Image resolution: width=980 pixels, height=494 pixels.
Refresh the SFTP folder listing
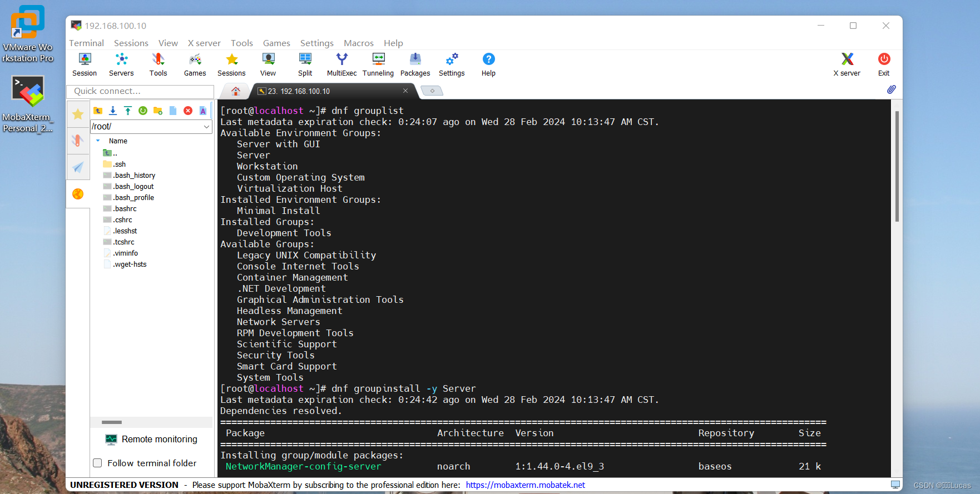143,111
